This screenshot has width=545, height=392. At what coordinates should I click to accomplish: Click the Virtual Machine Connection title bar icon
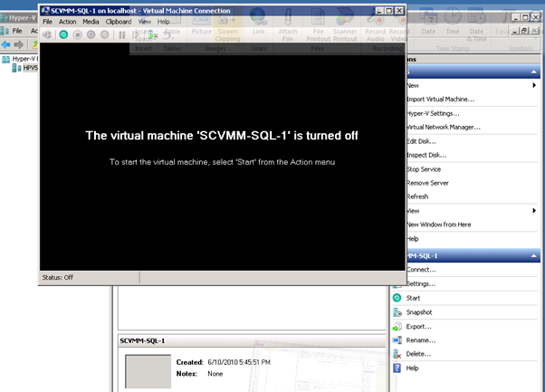45,11
